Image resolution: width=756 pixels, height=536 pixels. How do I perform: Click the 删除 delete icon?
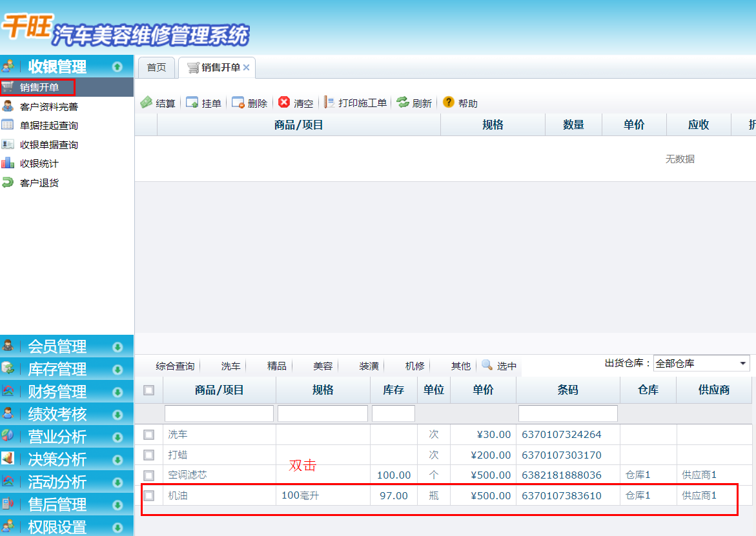pos(238,103)
